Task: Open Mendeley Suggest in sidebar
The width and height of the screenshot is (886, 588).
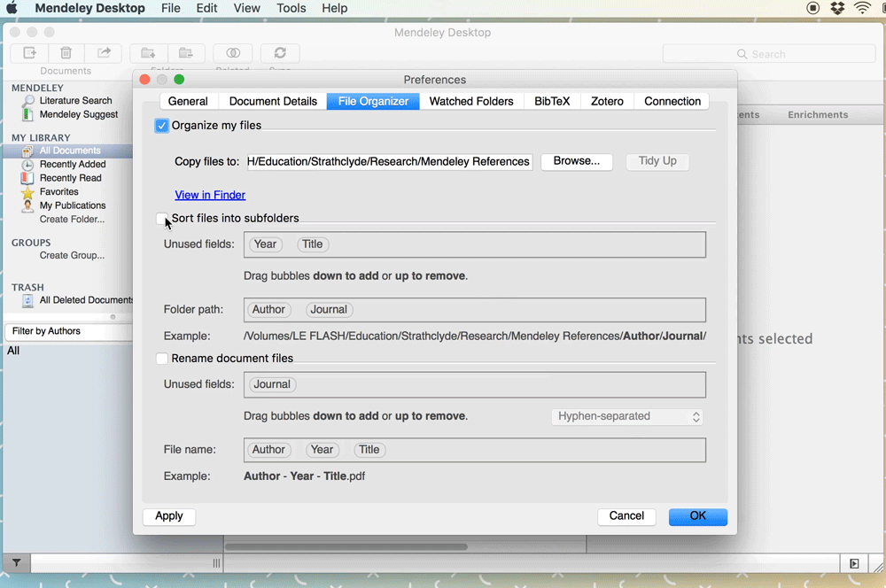Action: 79,114
